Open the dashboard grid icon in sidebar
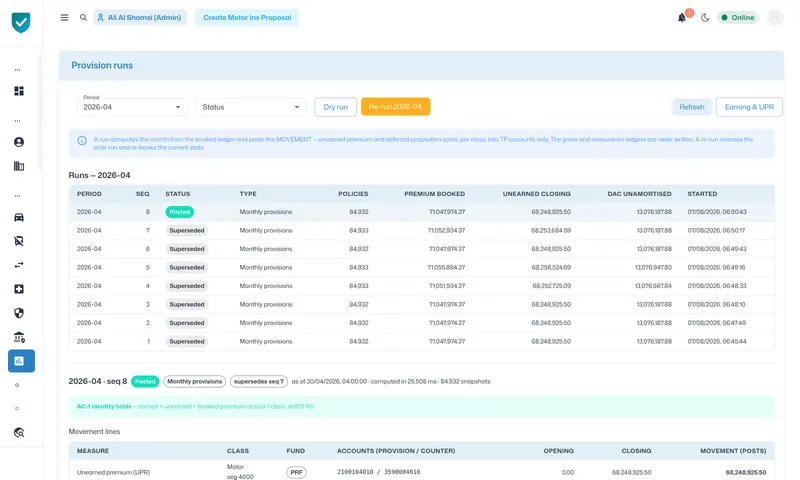Viewport: 800px width, 480px height. pos(19,91)
